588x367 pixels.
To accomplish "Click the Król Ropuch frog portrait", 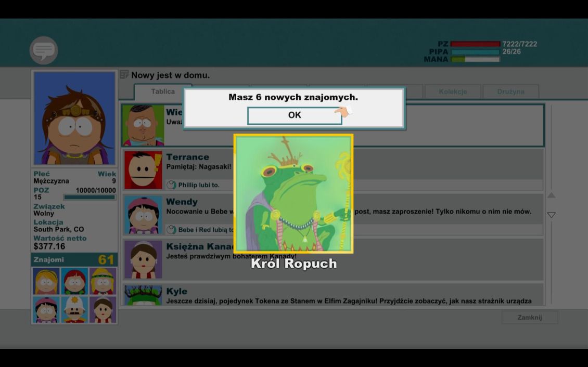I will coord(293,193).
